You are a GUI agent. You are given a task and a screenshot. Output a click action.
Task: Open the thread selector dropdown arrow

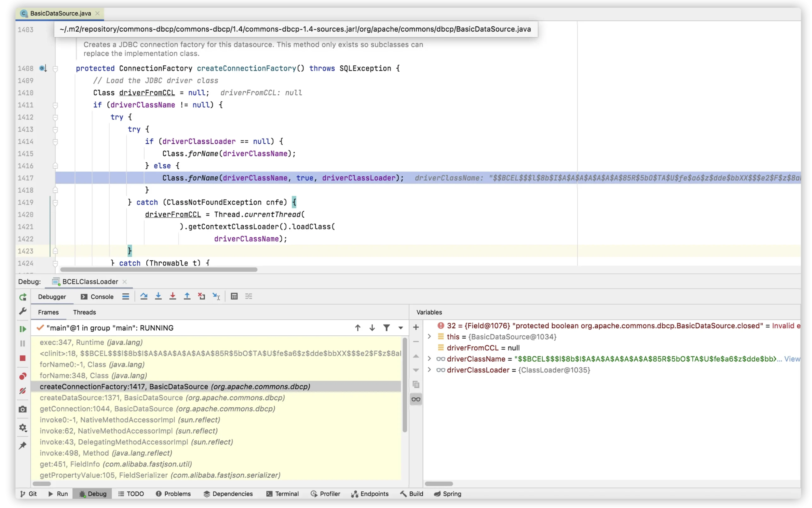click(400, 328)
